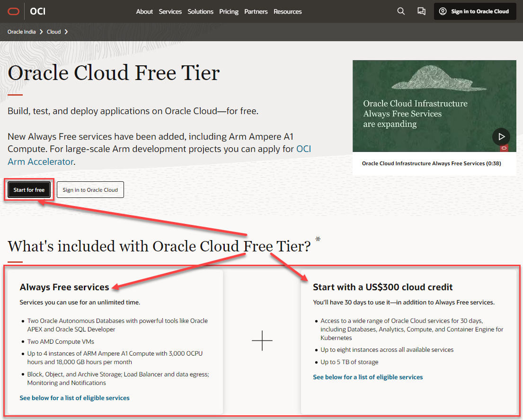Go to Oracle India breadcrumb
The width and height of the screenshot is (523, 420).
pyautogui.click(x=22, y=32)
